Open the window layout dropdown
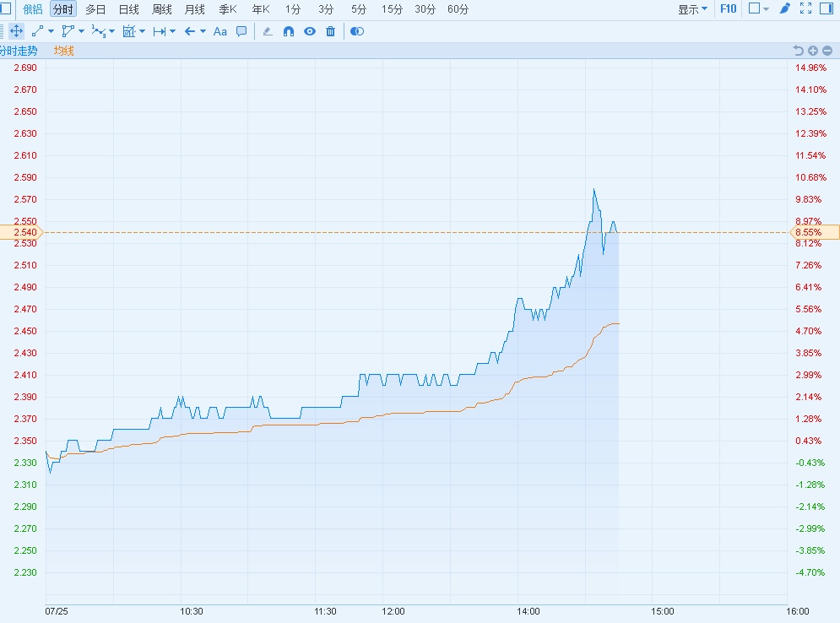The height and width of the screenshot is (623, 840). click(759, 8)
